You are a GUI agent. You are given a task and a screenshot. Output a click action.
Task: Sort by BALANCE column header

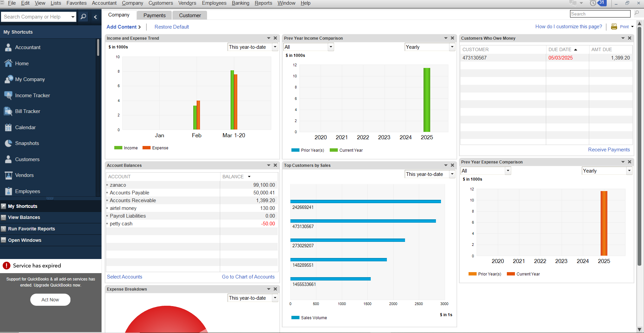pos(249,177)
